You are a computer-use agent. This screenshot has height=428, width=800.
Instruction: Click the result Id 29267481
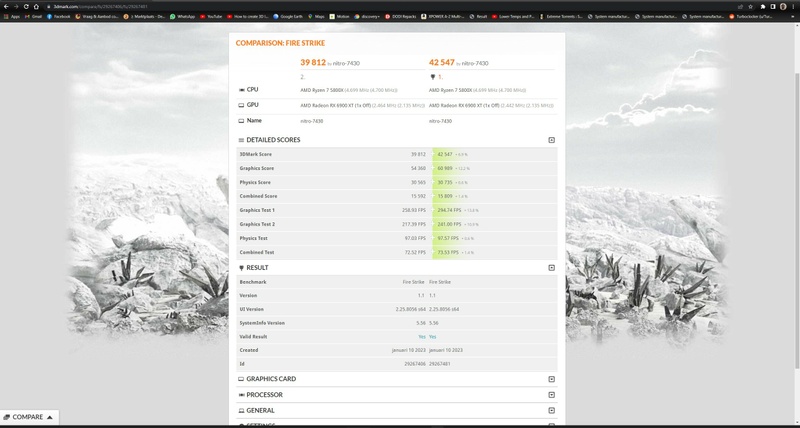click(x=440, y=364)
